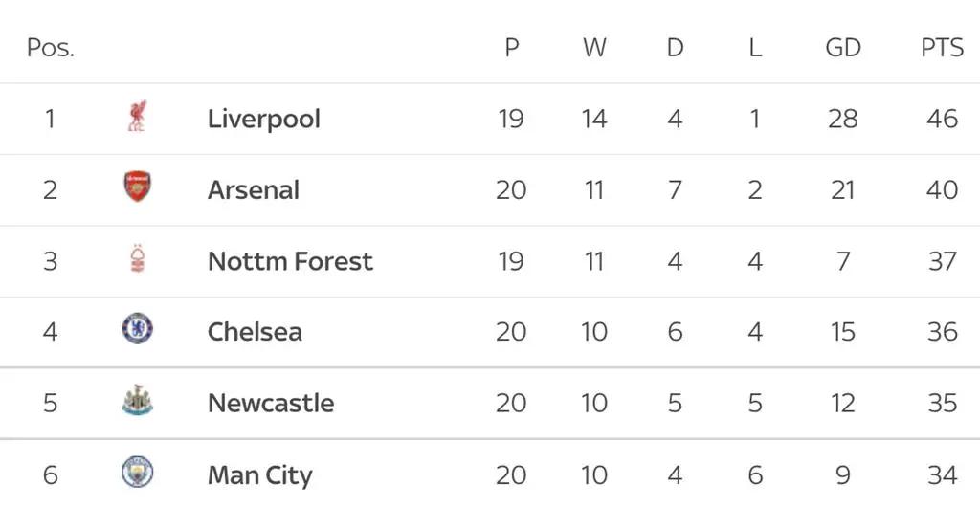Click the Nottm Forest crest icon

[137, 258]
